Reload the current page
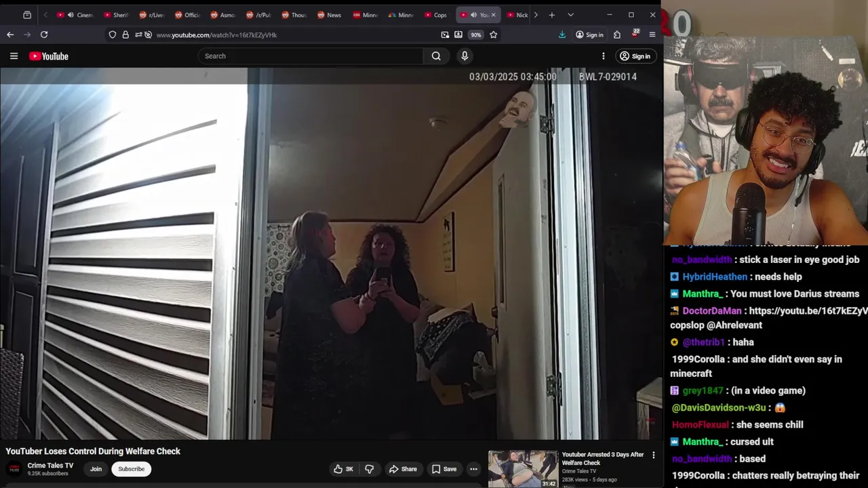This screenshot has width=868, height=488. [x=44, y=35]
